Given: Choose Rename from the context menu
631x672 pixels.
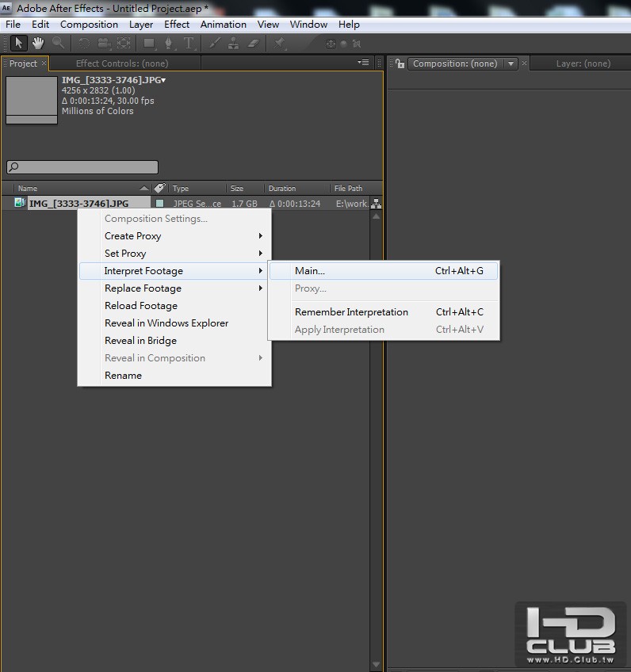Looking at the screenshot, I should [x=175, y=376].
